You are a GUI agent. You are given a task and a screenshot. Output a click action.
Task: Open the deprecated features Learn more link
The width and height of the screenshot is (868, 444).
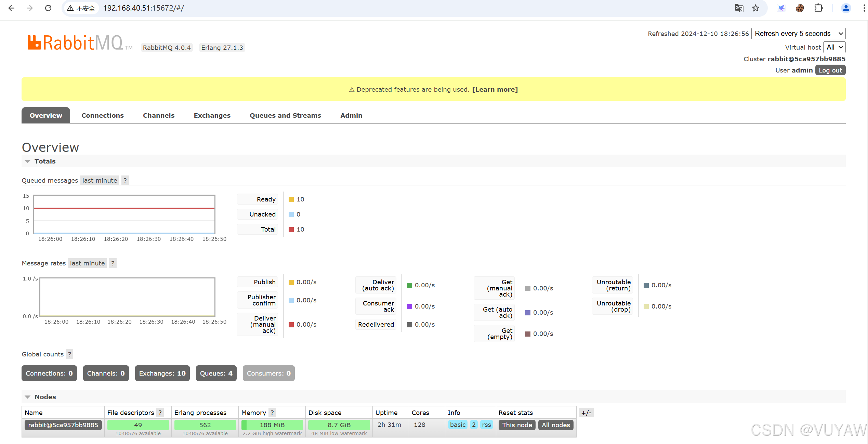tap(495, 89)
